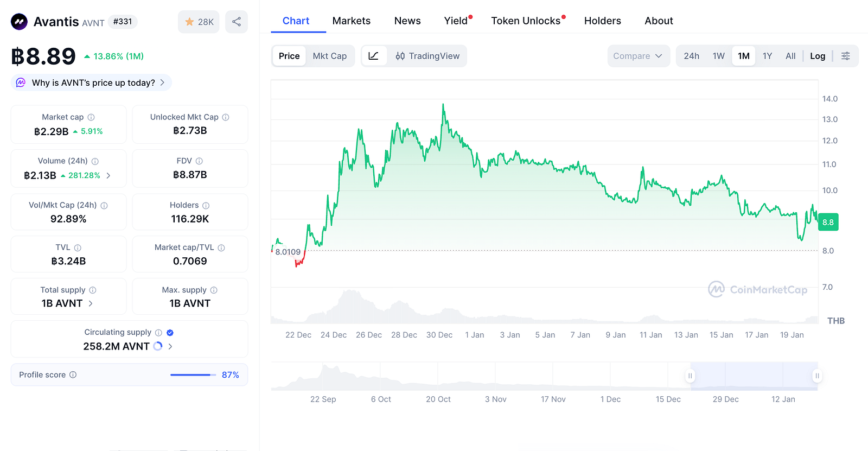The height and width of the screenshot is (451, 868).
Task: Click the 8.8 current price label
Action: (828, 222)
